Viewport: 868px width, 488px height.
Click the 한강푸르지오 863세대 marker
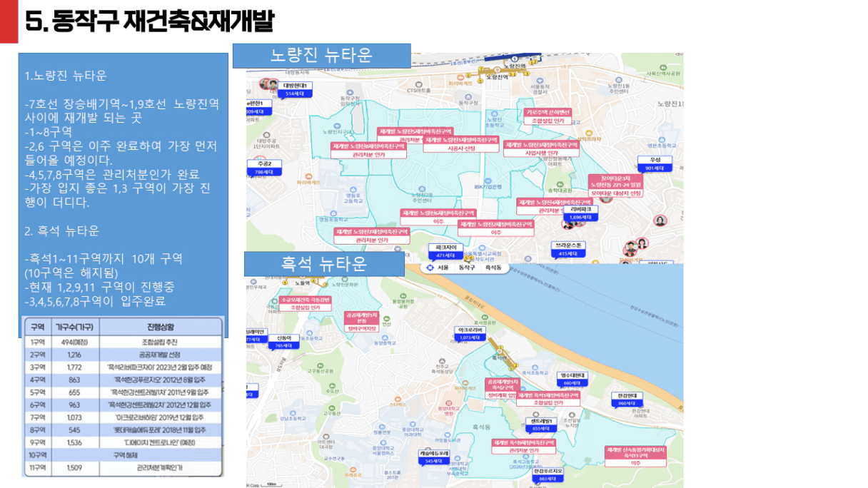(x=547, y=475)
